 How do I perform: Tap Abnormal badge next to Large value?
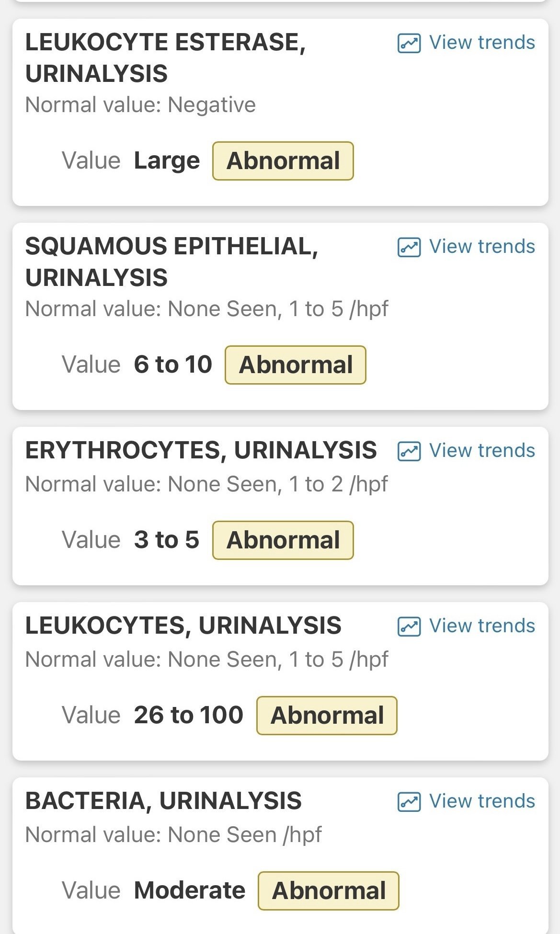coord(283,161)
